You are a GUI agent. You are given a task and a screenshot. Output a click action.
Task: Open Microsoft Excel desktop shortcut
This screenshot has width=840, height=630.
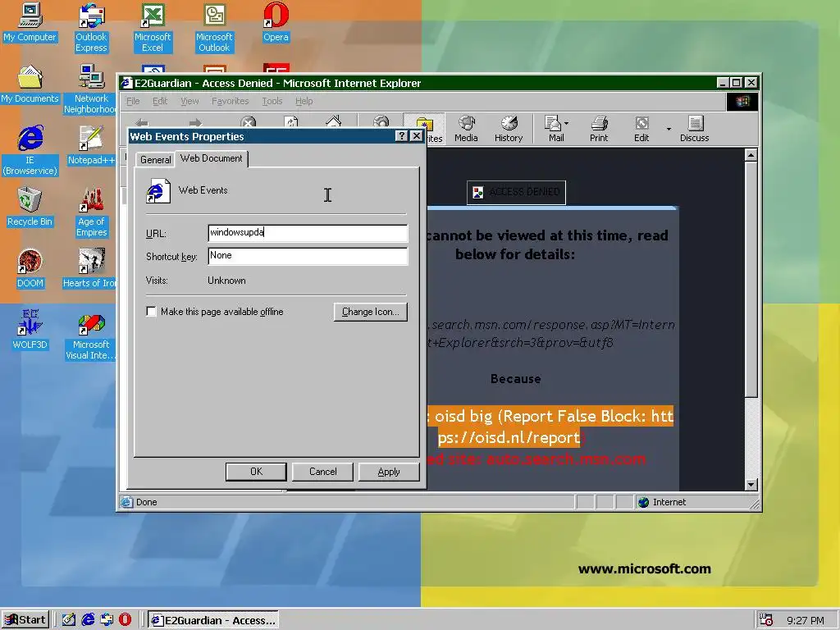tap(153, 27)
